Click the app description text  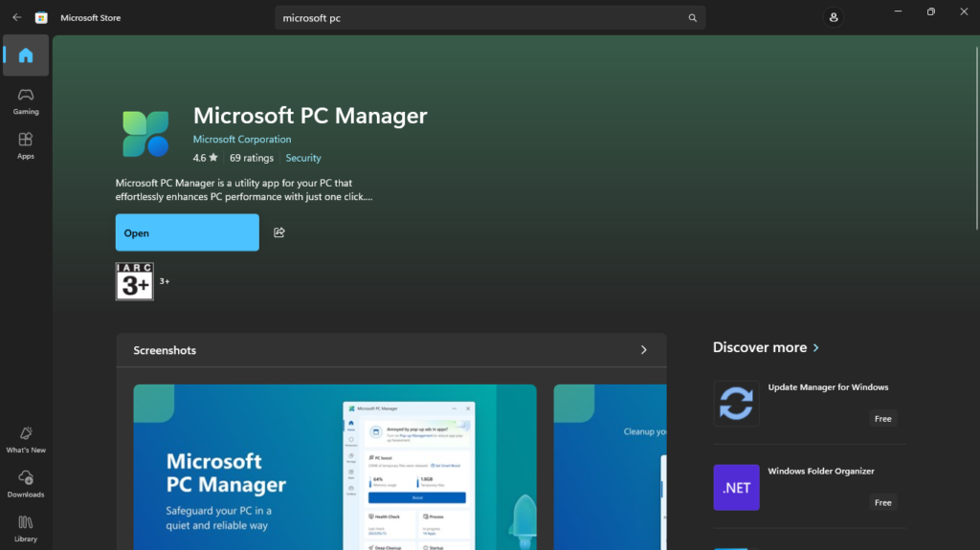[x=244, y=190]
